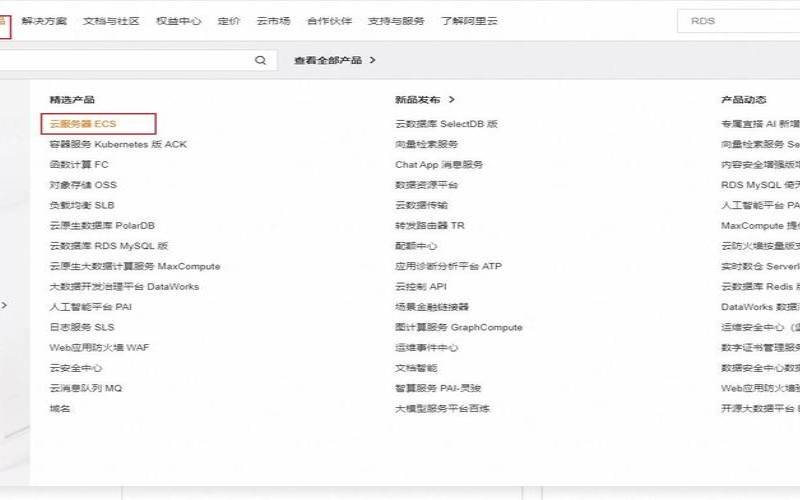800x500 pixels.
Task: Click the arrow next to 查看全部产品
Action: tap(372, 60)
